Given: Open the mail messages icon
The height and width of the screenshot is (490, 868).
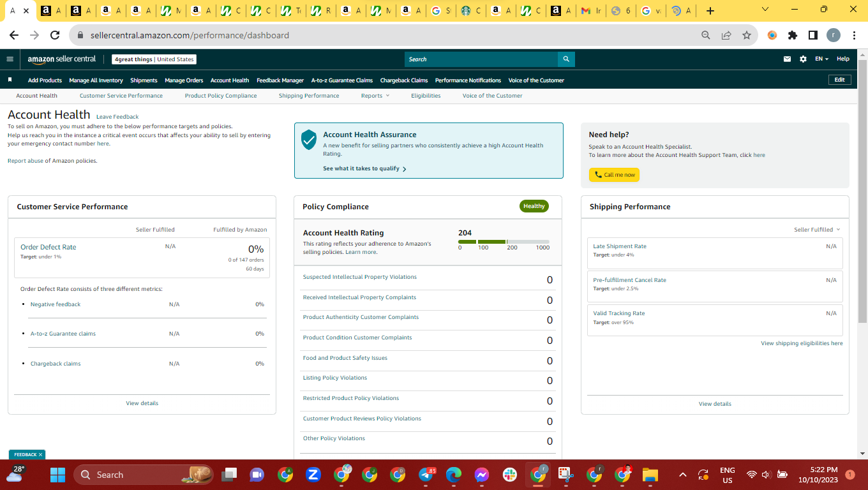Looking at the screenshot, I should coord(787,59).
